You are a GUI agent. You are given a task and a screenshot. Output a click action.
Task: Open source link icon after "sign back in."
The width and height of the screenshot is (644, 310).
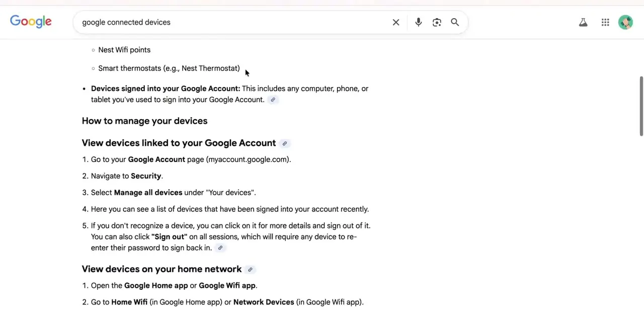tap(220, 248)
